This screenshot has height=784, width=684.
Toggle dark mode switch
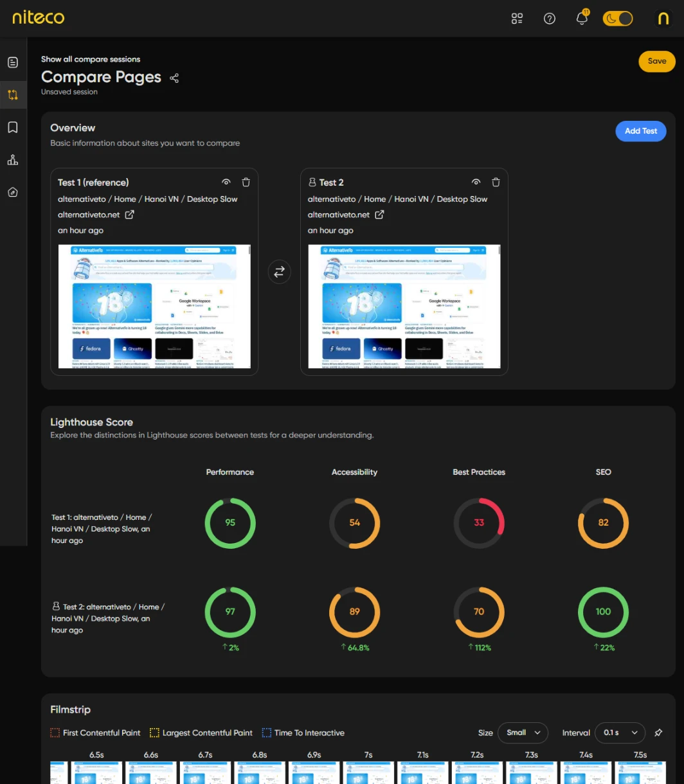pyautogui.click(x=618, y=19)
